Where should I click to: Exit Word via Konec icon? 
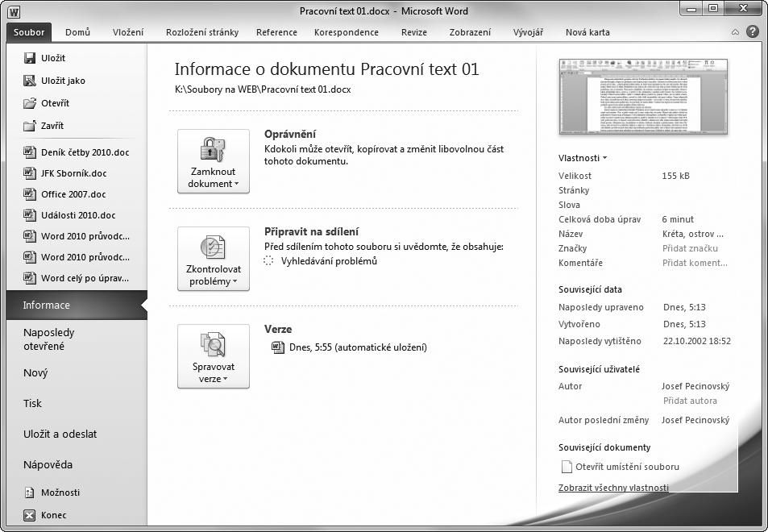(29, 515)
